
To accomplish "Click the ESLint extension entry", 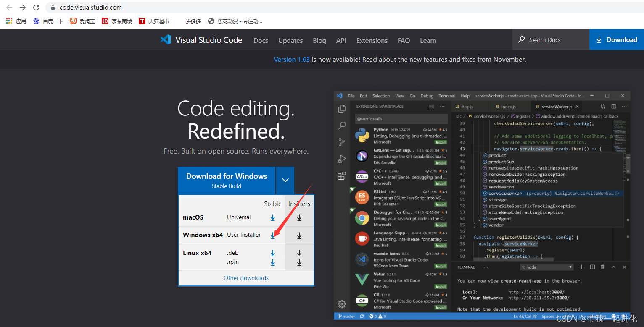I will (401, 197).
